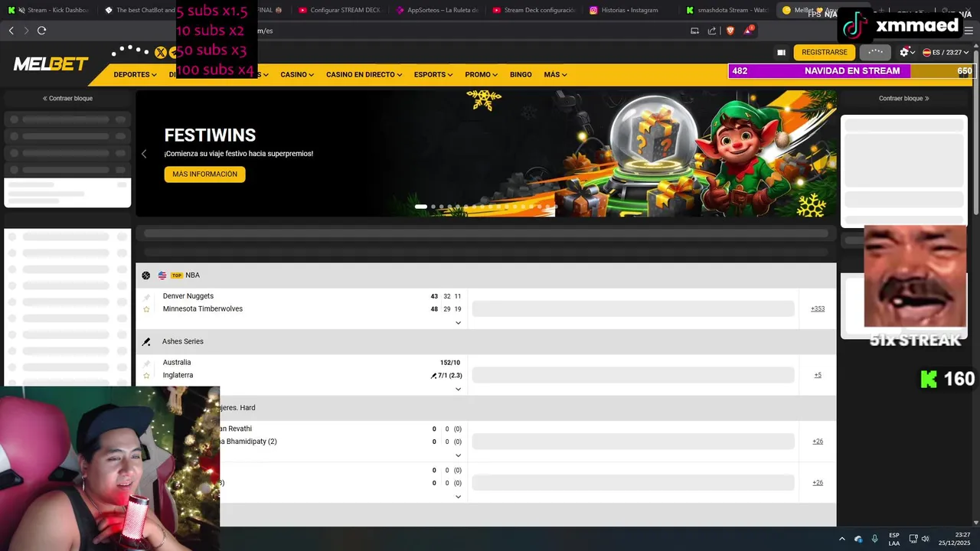Click the bet slip ticket icon beside REGISTRARSE
This screenshot has height=551, width=980.
click(781, 53)
